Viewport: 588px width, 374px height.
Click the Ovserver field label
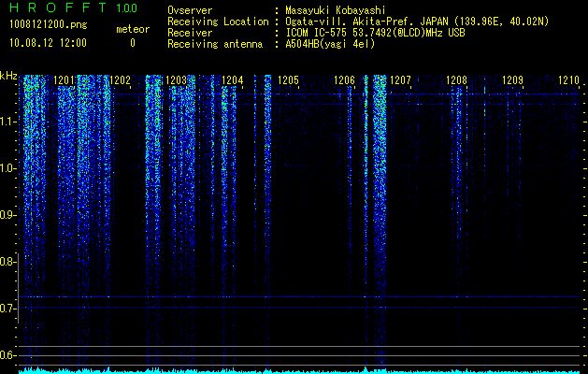[x=190, y=10]
